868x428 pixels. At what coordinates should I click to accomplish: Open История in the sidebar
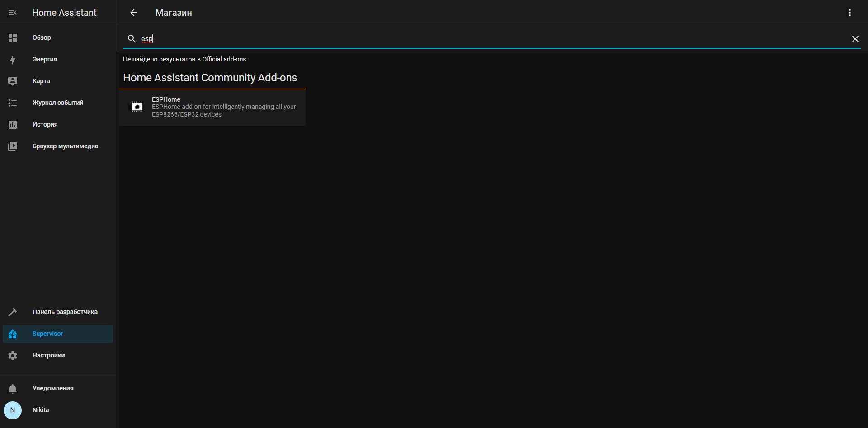click(58, 125)
